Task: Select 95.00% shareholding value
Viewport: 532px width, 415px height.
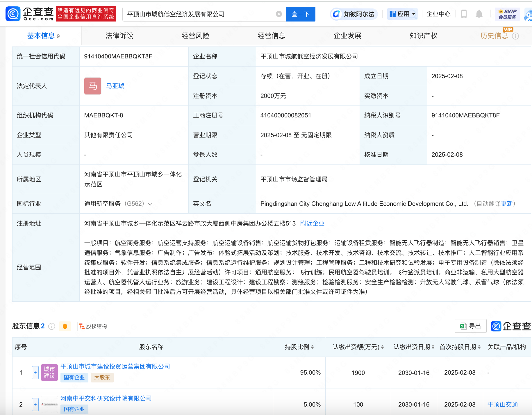Action: (x=310, y=373)
